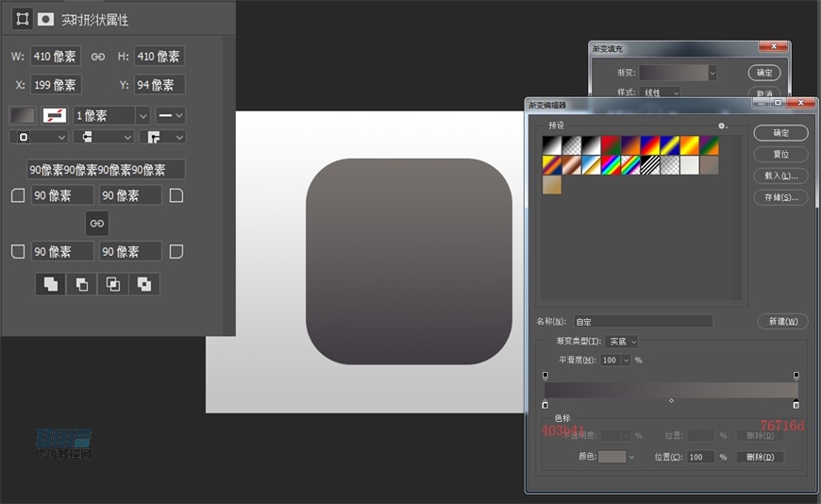821x504 pixels.
Task: Open the presets gear menu in gradient editor
Action: [x=722, y=126]
